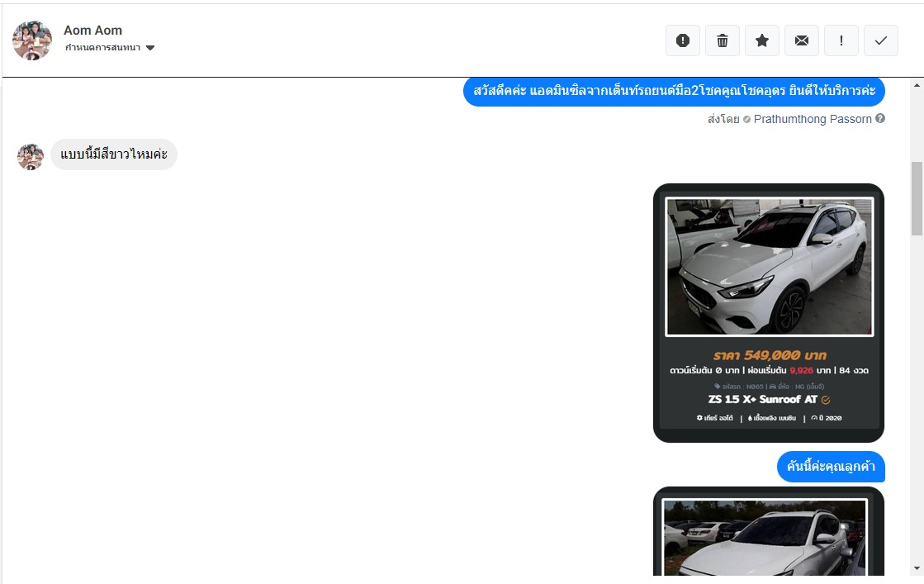Click the ZS 1.5 X+ Sunroof AT title
Image resolution: width=924 pixels, height=584 pixels.
pyautogui.click(x=762, y=400)
